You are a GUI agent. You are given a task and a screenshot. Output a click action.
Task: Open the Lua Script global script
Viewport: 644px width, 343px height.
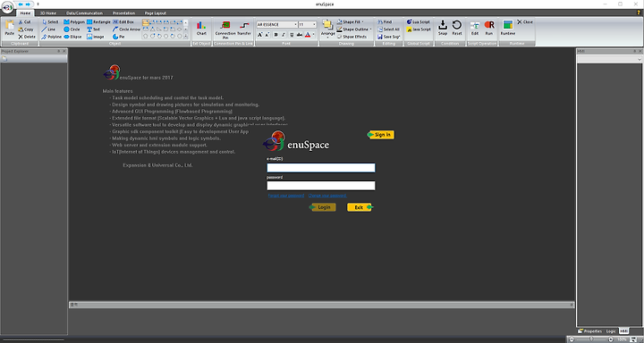tap(418, 21)
